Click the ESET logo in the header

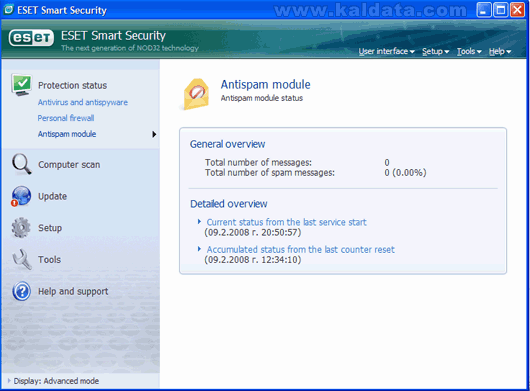tap(31, 38)
